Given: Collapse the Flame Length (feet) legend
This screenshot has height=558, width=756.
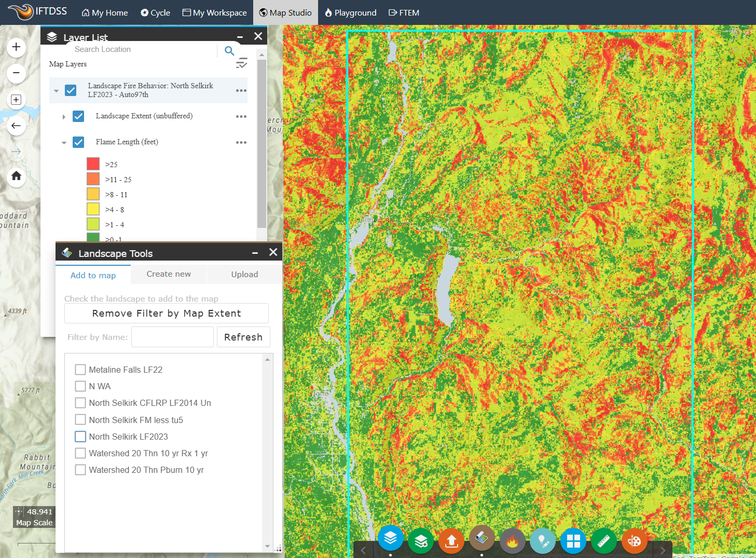Looking at the screenshot, I should (64, 142).
